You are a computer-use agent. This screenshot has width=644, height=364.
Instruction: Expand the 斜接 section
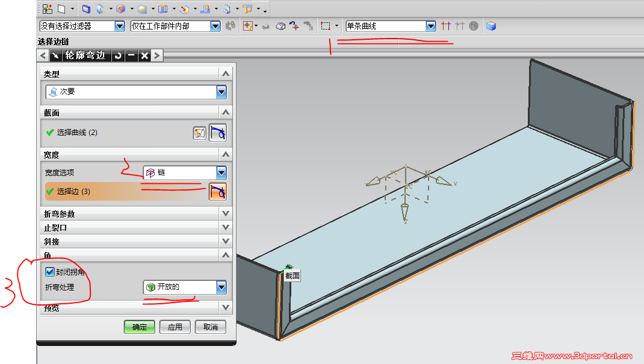pos(226,241)
